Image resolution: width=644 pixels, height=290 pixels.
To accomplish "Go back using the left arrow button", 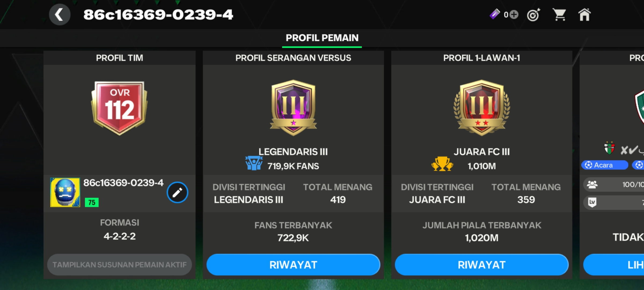I will 60,15.
